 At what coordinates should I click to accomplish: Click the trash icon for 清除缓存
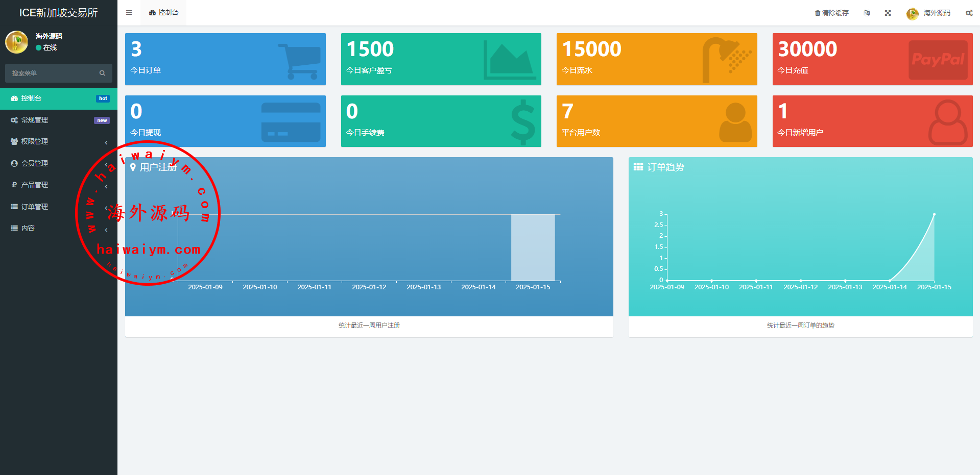(x=817, y=13)
